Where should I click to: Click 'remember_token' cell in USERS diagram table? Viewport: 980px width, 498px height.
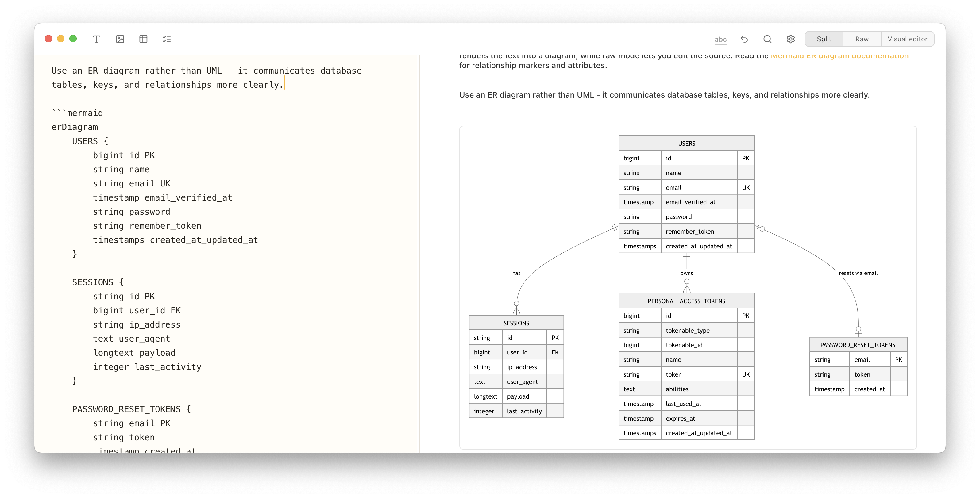[x=699, y=232]
